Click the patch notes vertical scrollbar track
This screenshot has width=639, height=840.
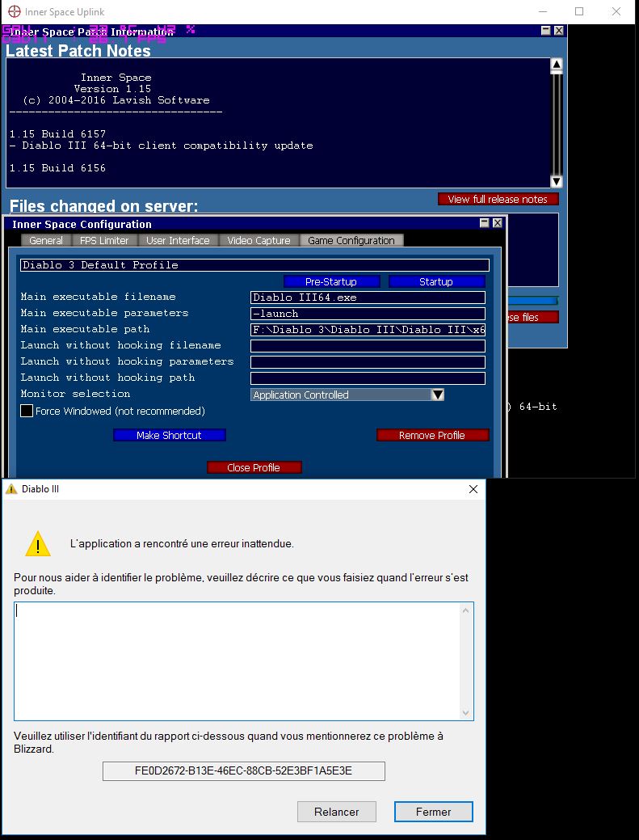pos(557,123)
